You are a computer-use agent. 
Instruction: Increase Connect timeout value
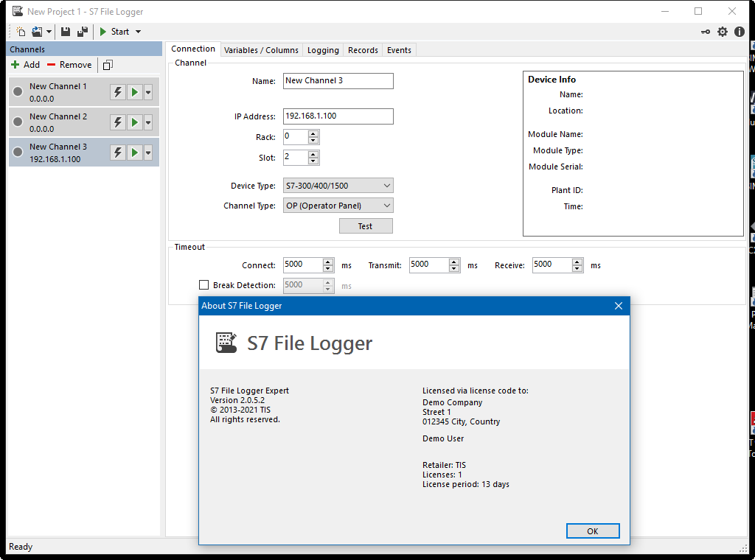pos(328,262)
